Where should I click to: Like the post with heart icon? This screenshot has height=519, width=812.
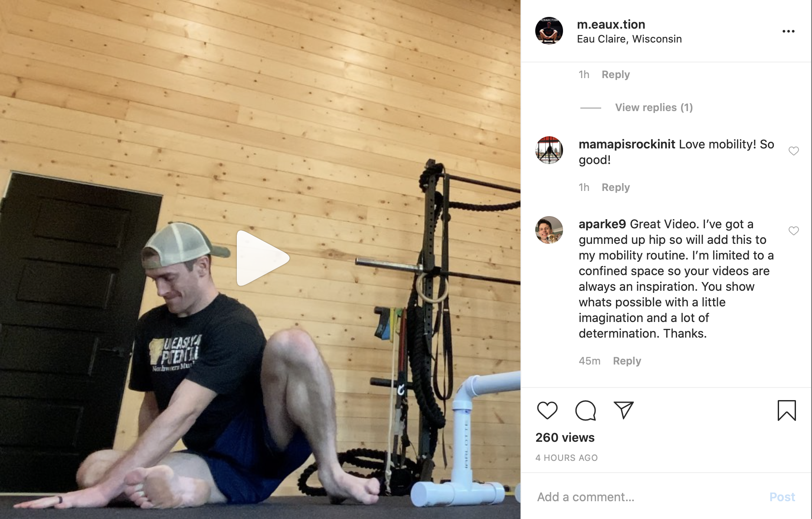pyautogui.click(x=547, y=410)
